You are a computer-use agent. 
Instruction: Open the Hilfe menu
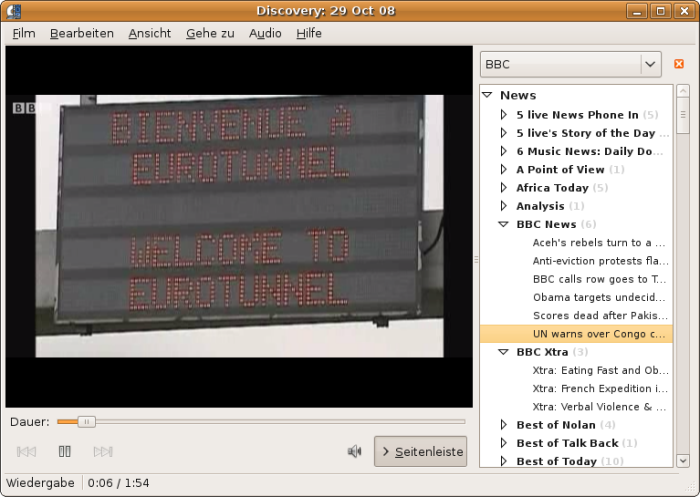coord(309,33)
